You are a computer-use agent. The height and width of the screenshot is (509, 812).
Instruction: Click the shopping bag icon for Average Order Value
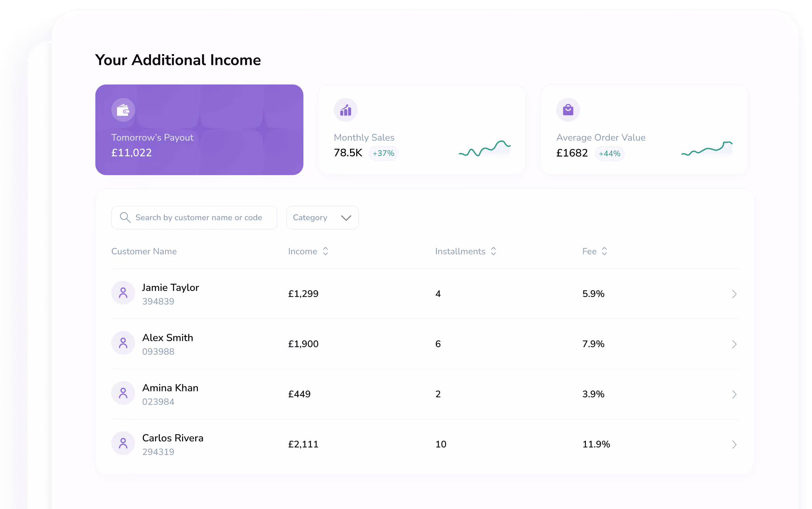pyautogui.click(x=568, y=110)
